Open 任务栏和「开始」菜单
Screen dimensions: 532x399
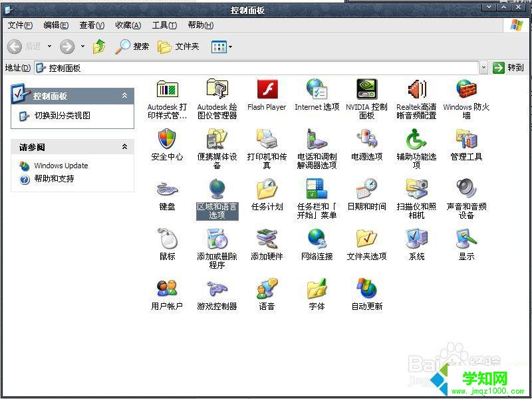tap(317, 198)
